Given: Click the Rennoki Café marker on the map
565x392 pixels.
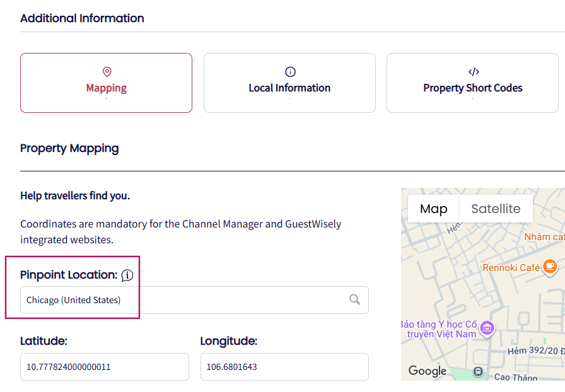Looking at the screenshot, I should point(549,267).
